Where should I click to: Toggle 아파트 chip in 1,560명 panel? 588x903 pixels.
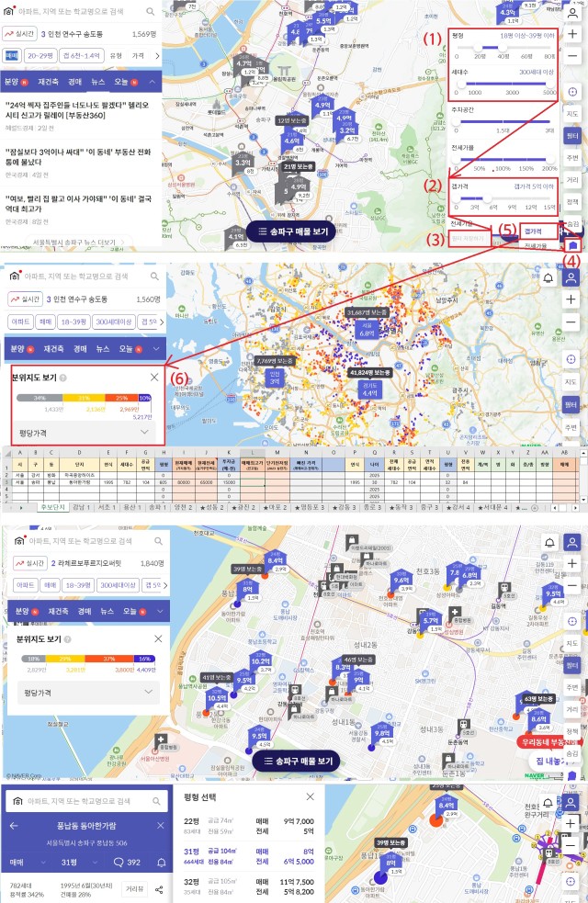(x=20, y=322)
